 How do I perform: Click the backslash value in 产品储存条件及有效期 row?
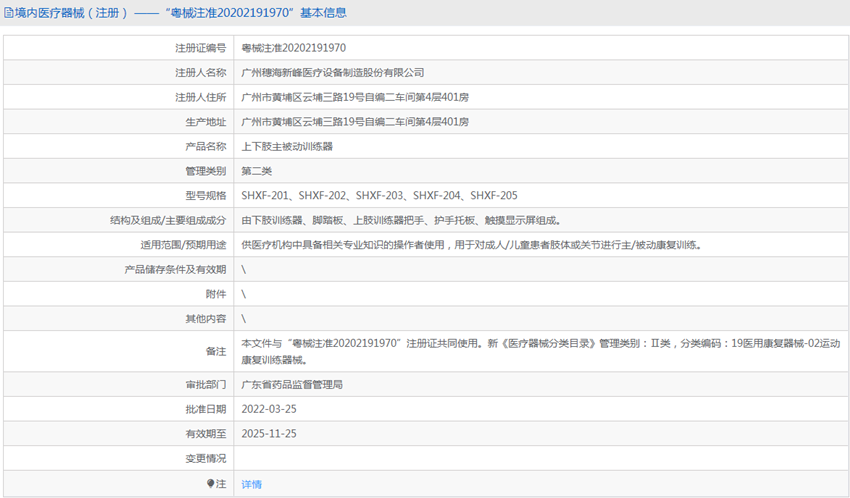(243, 269)
